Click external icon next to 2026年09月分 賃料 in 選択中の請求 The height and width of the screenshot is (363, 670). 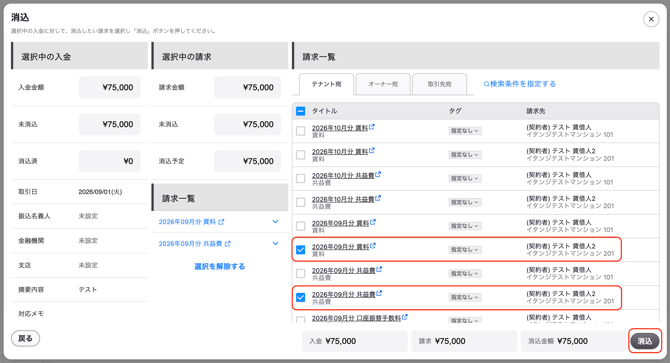221,222
